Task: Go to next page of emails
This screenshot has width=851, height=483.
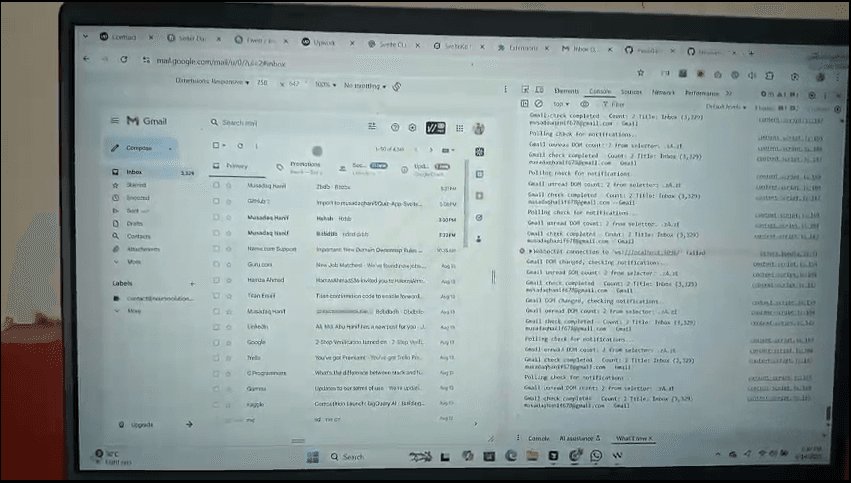Action: (x=431, y=150)
